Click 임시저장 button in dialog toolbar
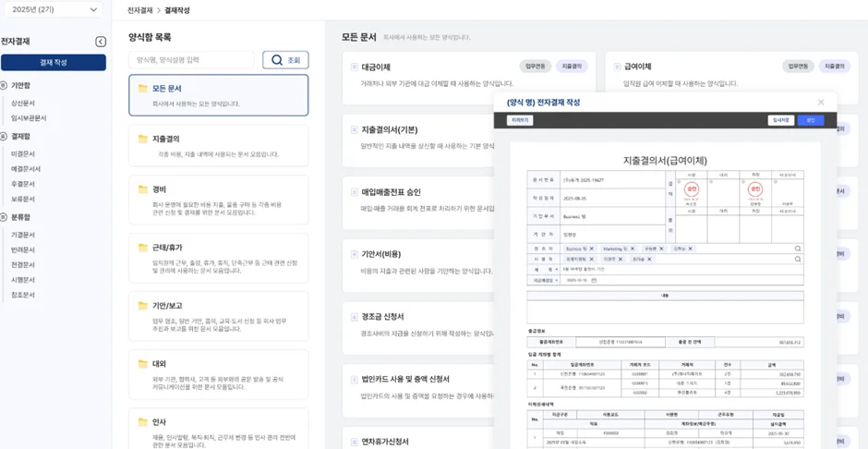The width and height of the screenshot is (868, 449). tap(781, 120)
